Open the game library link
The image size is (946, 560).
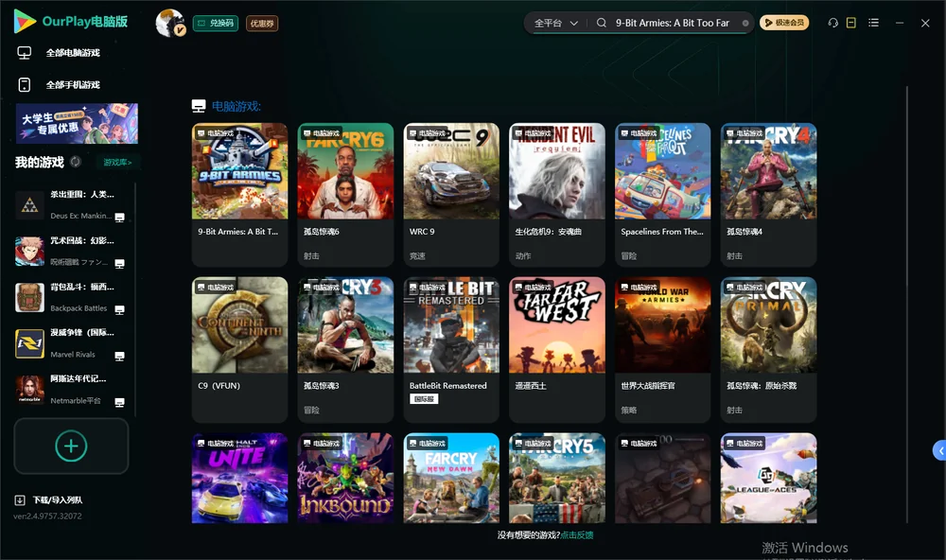pyautogui.click(x=117, y=162)
